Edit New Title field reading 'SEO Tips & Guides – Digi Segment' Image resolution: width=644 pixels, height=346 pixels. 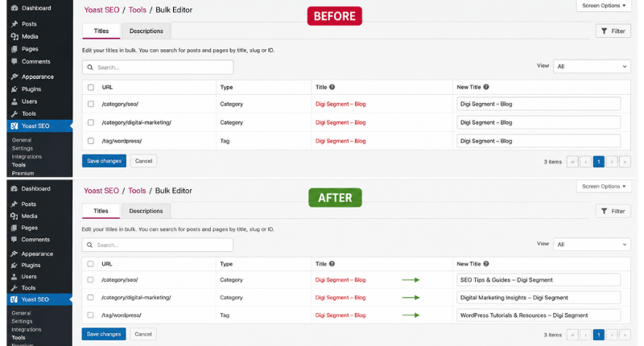539,280
